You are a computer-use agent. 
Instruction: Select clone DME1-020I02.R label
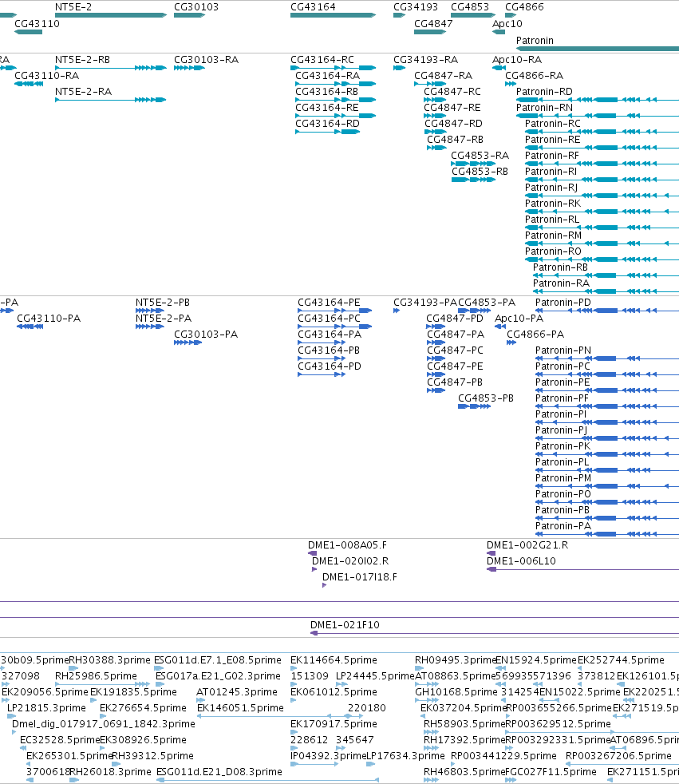click(350, 561)
